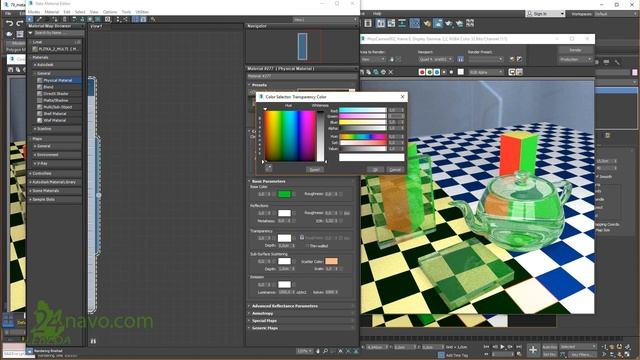The image size is (640, 360).
Task: Open Modes menu in Material Editor
Action: click(34, 12)
